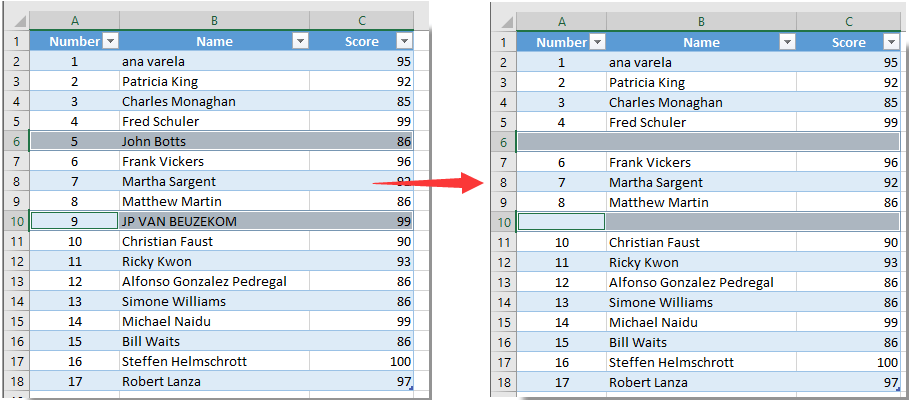
Task: Open Score filter dropdown in left table
Action: click(x=403, y=41)
